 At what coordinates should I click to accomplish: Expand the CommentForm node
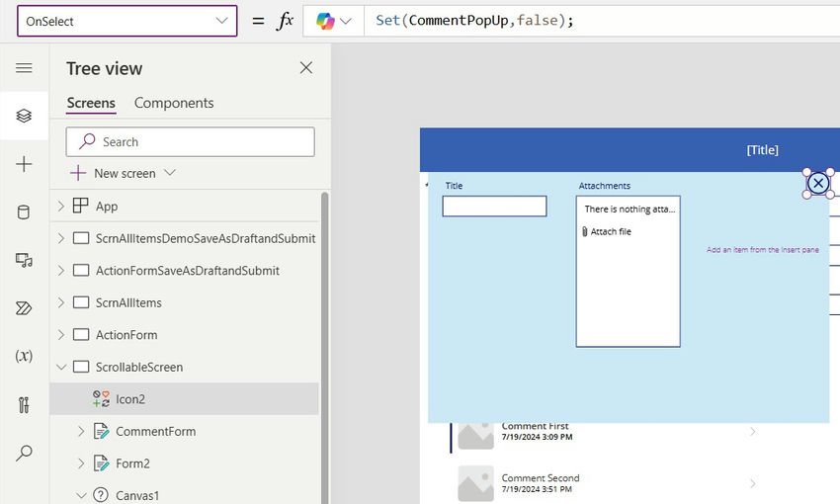[x=81, y=431]
